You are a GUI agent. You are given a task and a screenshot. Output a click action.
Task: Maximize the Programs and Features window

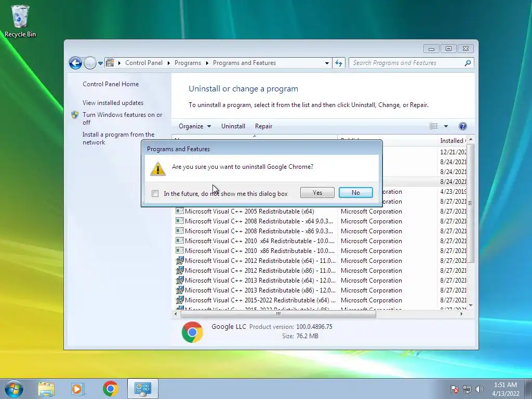click(448, 49)
